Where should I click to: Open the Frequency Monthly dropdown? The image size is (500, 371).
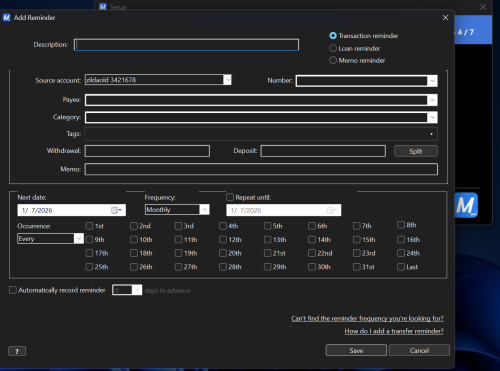tap(204, 210)
